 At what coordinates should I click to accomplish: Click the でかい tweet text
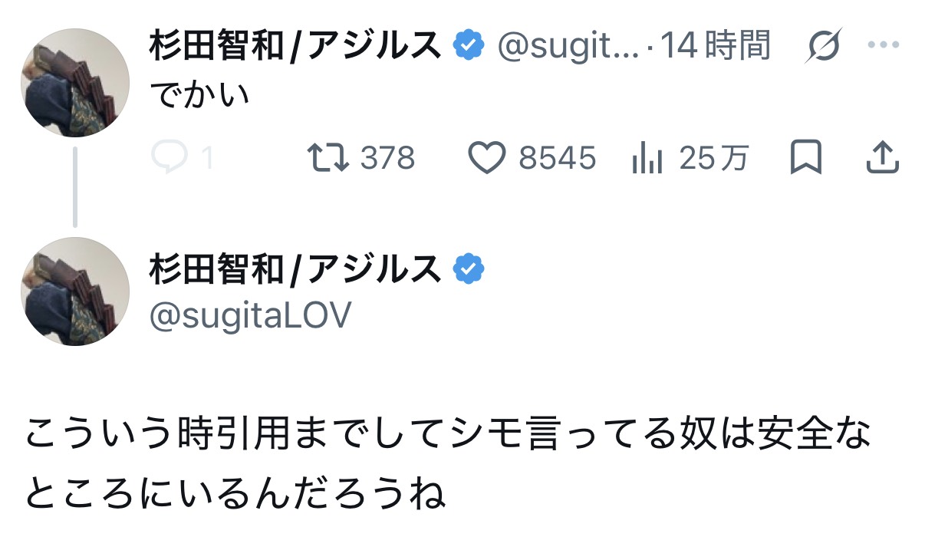tap(200, 94)
